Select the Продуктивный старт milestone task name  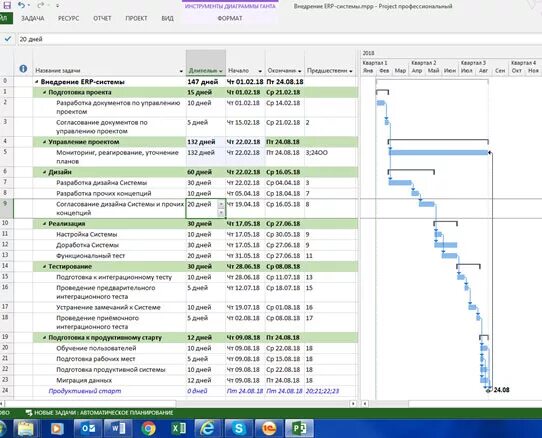(x=85, y=391)
